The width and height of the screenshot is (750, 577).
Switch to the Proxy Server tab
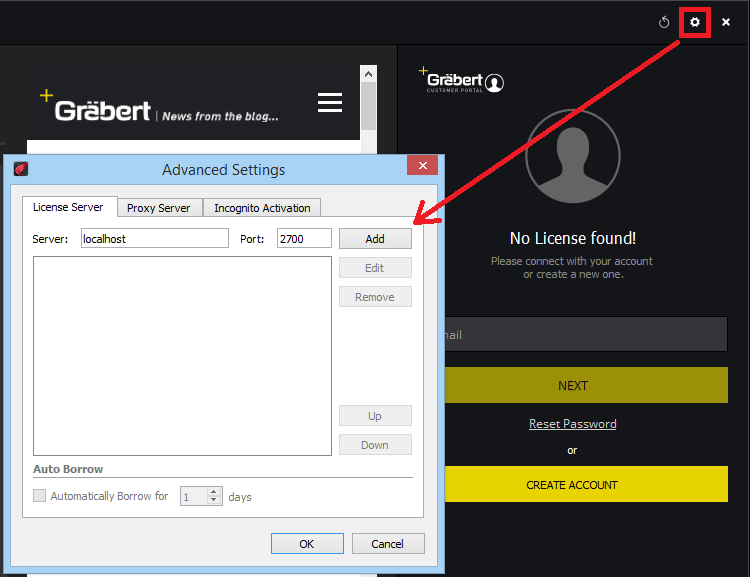[158, 208]
